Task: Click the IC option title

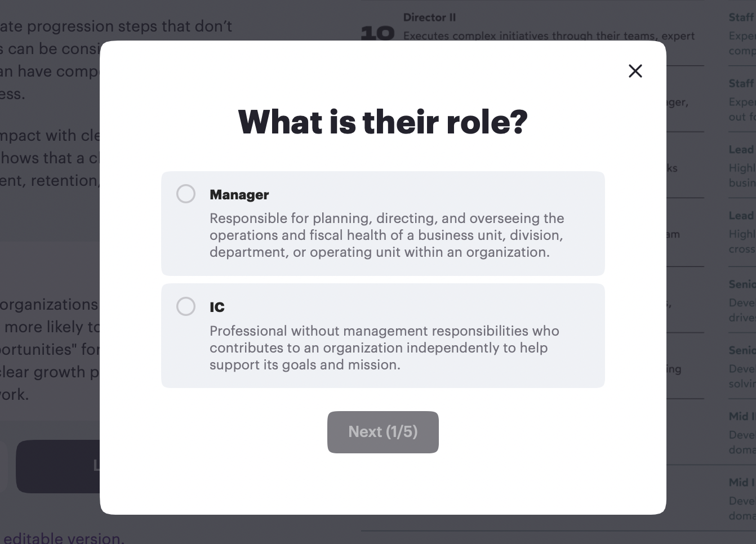Action: pos(217,307)
